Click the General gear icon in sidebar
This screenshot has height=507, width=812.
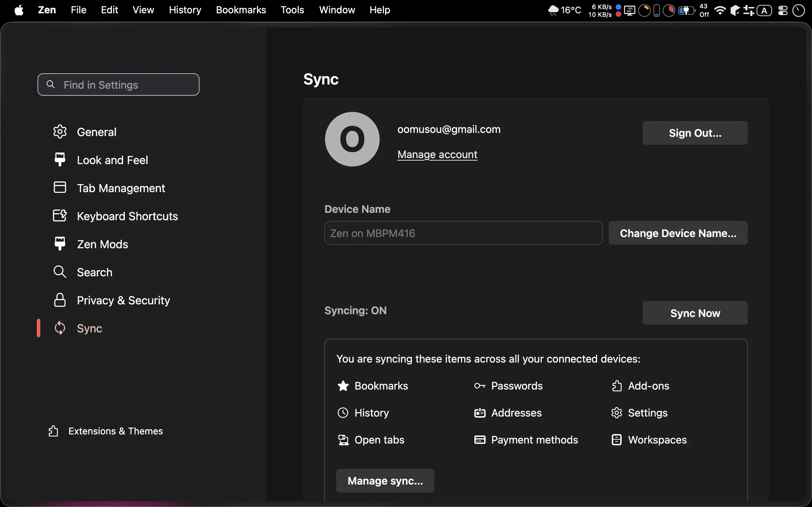60,132
